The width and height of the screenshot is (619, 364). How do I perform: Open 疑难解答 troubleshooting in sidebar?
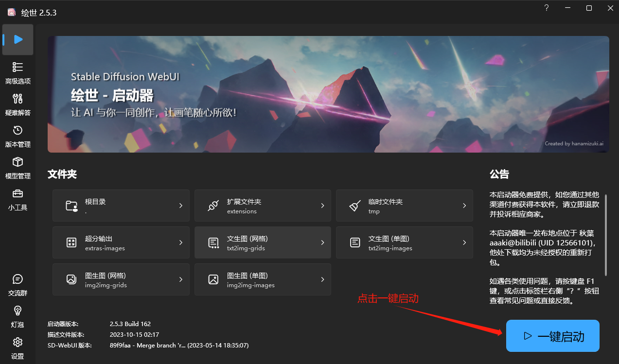point(18,104)
